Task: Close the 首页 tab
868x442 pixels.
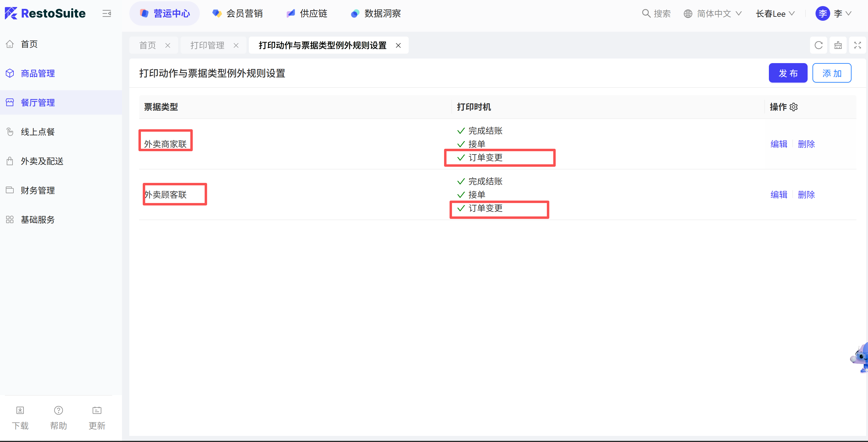Action: 167,45
